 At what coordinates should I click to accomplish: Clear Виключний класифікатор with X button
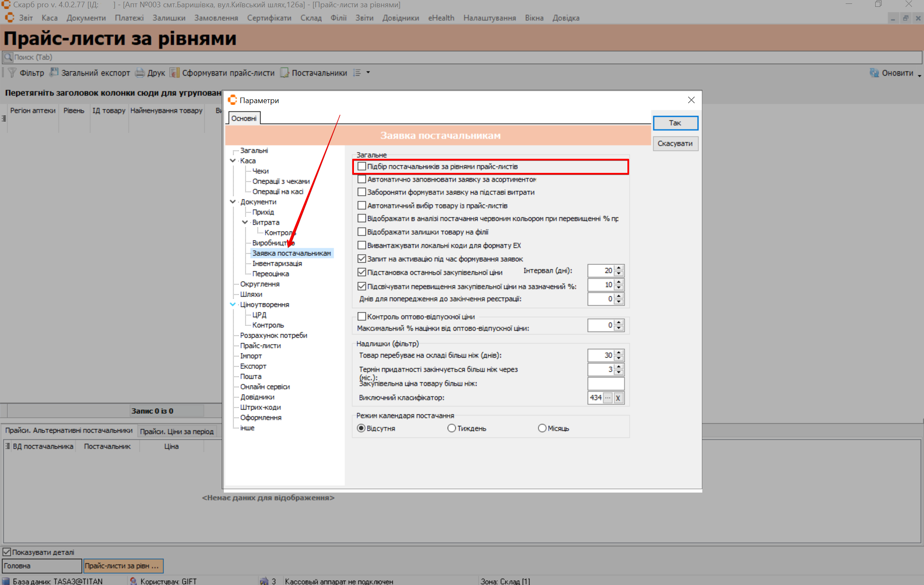(618, 398)
